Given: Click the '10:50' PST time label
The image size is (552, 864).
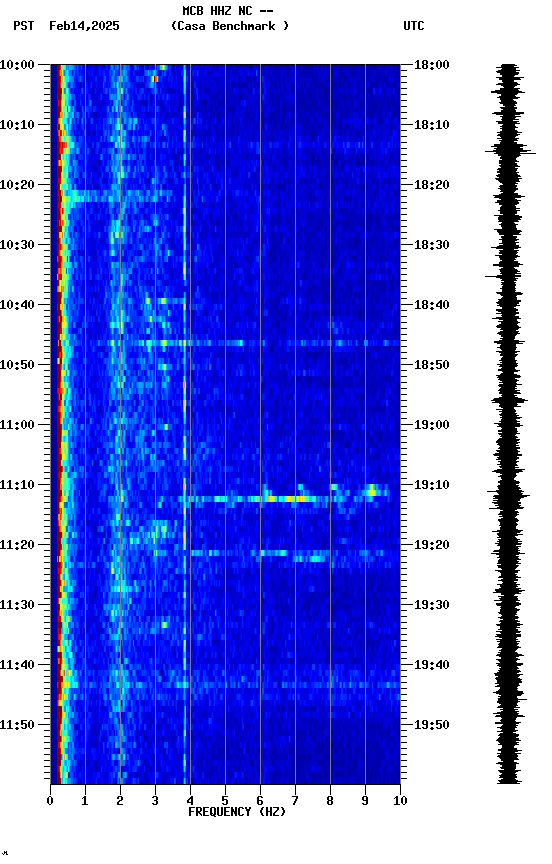Looking at the screenshot, I should pos(17,365).
